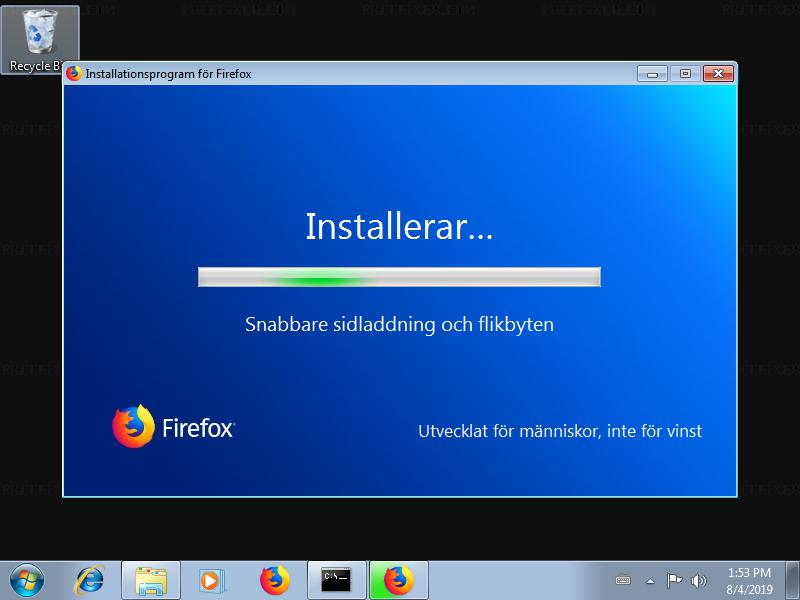Click "Utvecklat för människor, inte för vinst" text

pos(560,431)
